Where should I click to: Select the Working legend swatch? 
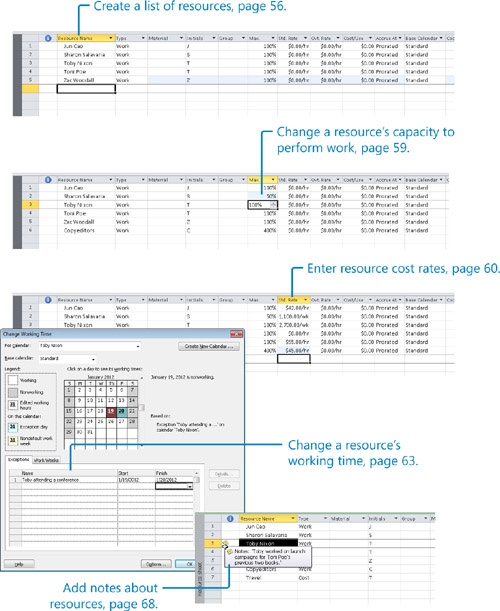click(x=13, y=380)
